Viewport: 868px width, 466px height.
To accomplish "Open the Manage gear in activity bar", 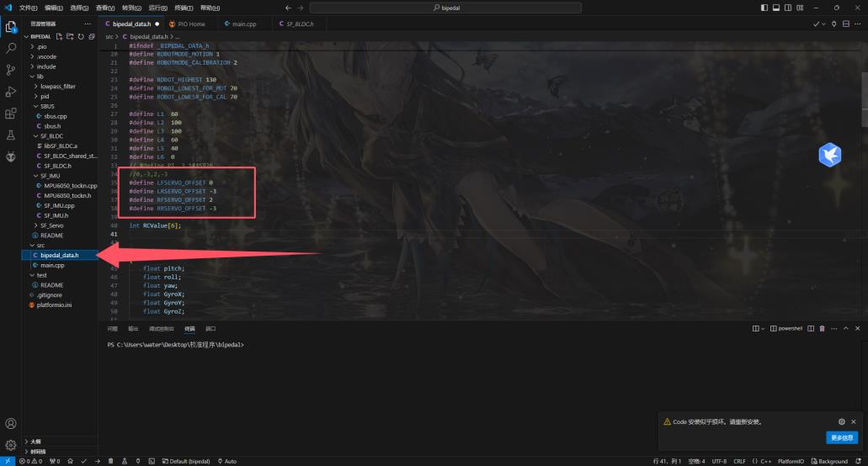I will click(x=11, y=445).
